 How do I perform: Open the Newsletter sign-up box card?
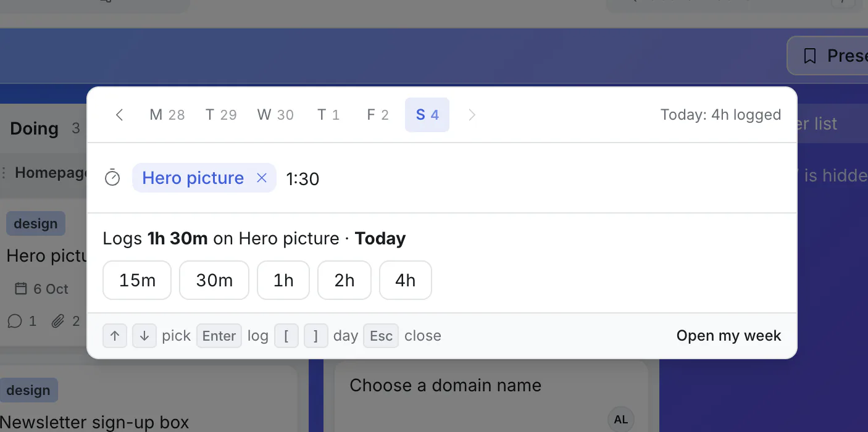tap(94, 422)
